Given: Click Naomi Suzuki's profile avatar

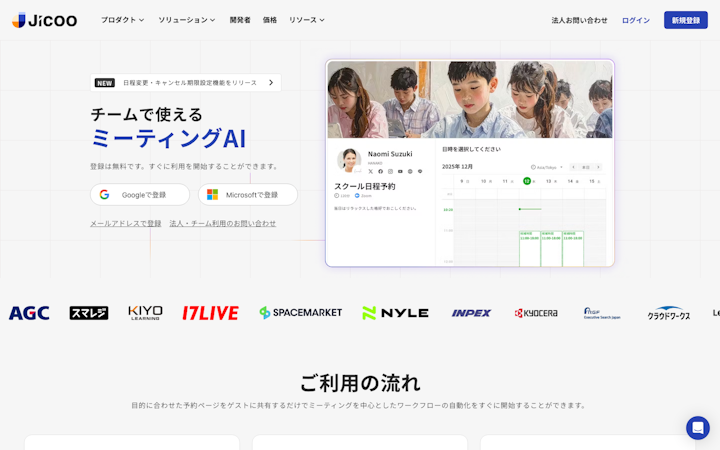Looking at the screenshot, I should (x=349, y=160).
